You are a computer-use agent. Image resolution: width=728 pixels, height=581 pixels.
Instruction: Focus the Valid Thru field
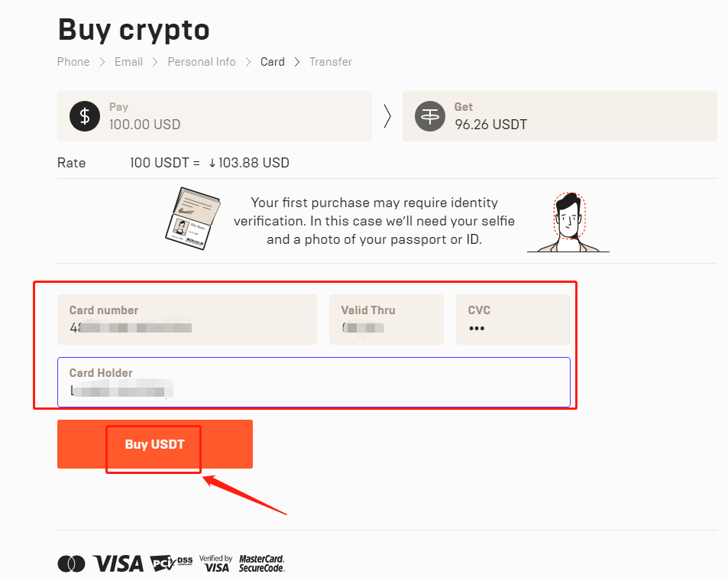pyautogui.click(x=387, y=320)
